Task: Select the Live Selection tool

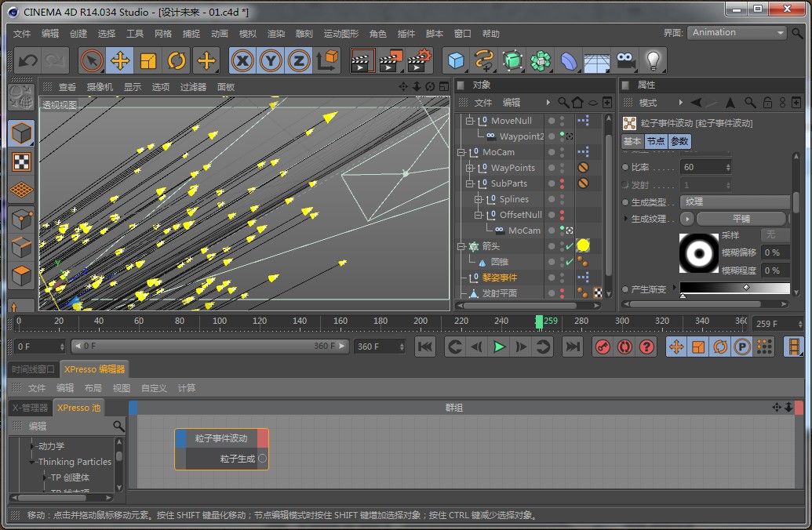Action: 92,61
